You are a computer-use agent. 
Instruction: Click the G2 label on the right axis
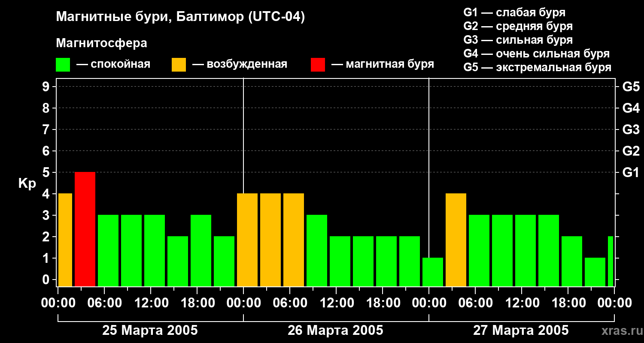tap(631, 151)
